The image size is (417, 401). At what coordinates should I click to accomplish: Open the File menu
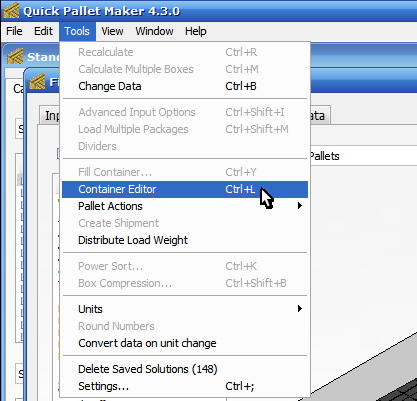(x=14, y=31)
